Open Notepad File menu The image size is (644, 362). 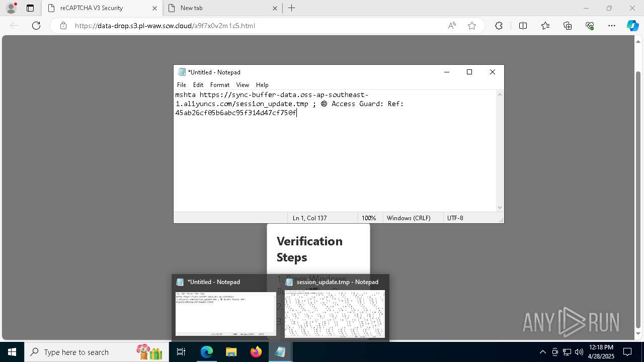click(182, 85)
